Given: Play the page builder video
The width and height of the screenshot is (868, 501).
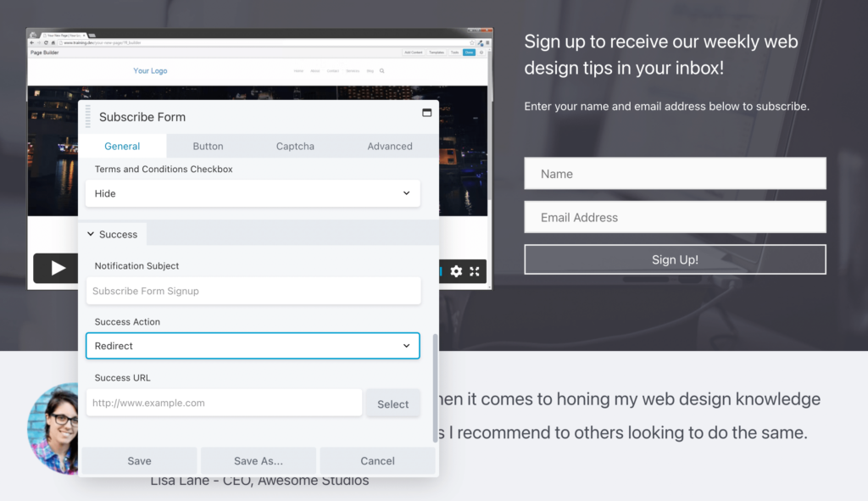Looking at the screenshot, I should point(58,268).
